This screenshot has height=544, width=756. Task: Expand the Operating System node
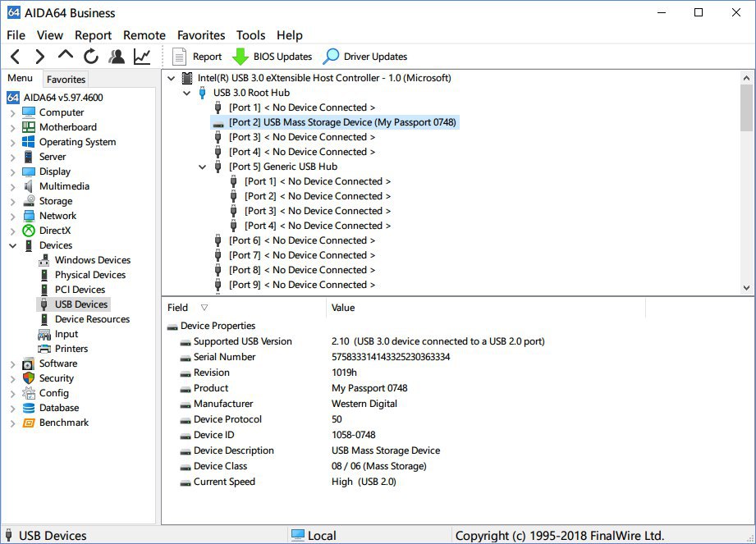[x=13, y=143]
